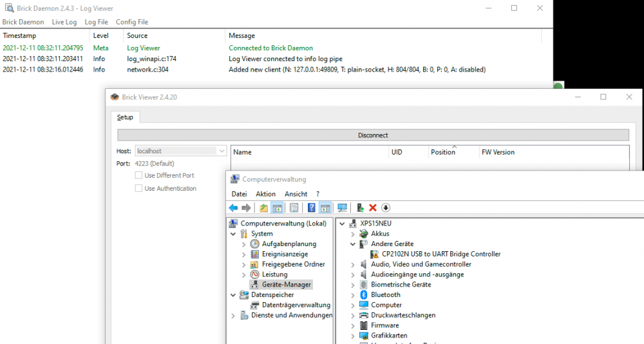Open the Host localhost dropdown
Screen dimensions: 644x344
click(222, 151)
